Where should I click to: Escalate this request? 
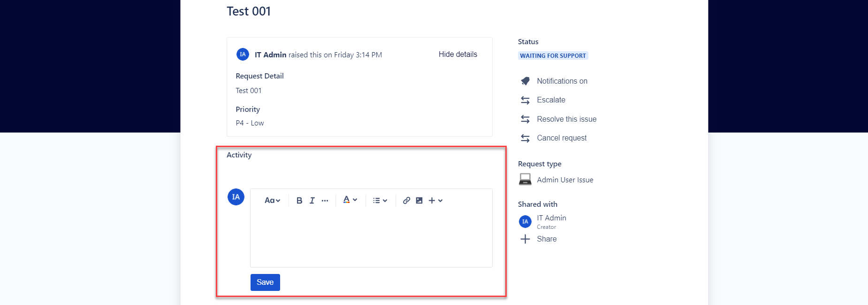551,100
